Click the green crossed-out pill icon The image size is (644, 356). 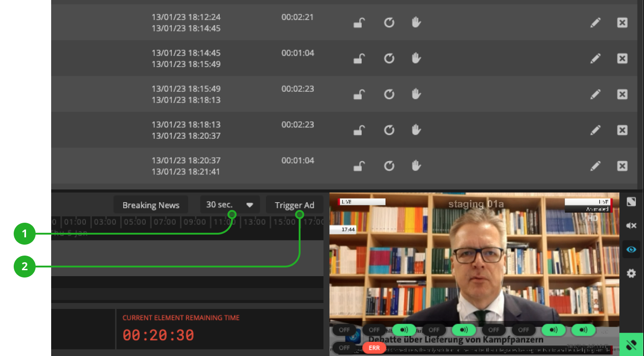click(x=631, y=345)
